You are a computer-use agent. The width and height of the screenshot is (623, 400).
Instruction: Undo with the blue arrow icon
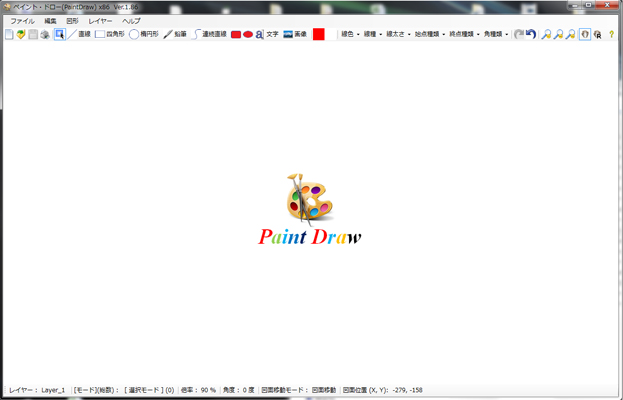(x=531, y=35)
